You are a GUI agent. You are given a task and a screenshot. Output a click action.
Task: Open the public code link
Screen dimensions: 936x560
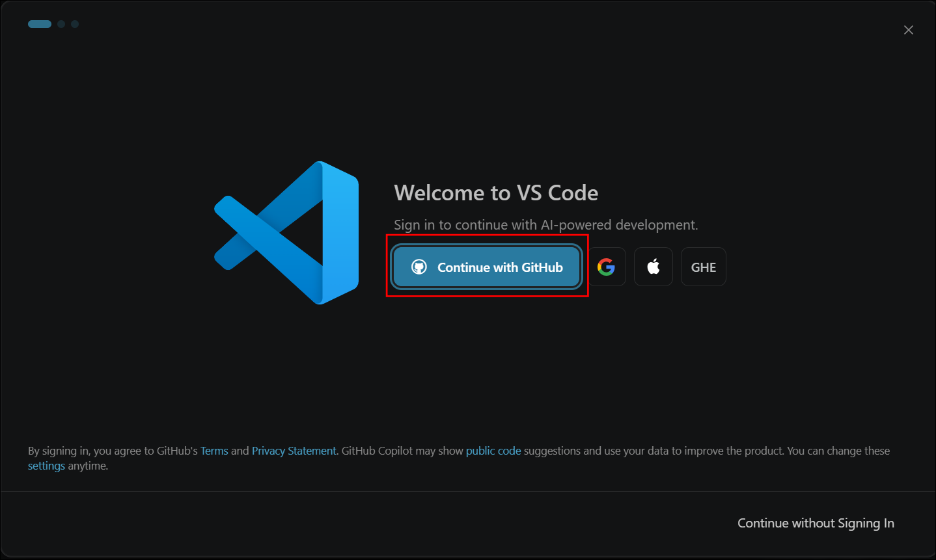[493, 451]
